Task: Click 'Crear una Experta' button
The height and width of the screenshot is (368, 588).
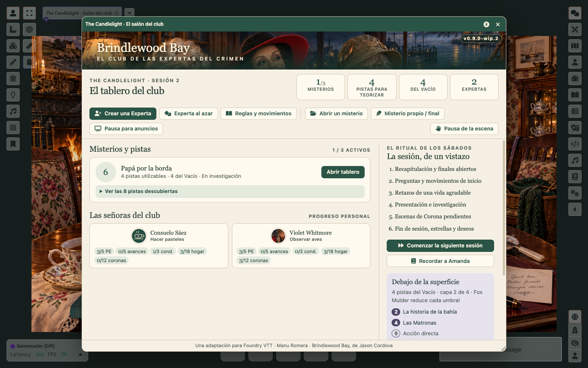Action: coord(123,114)
